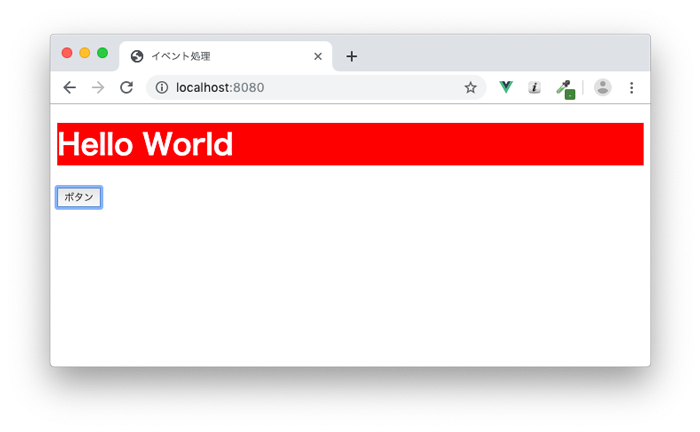Screen dimensions: 700x432
Task: Click the back navigation arrow
Action: click(x=70, y=87)
